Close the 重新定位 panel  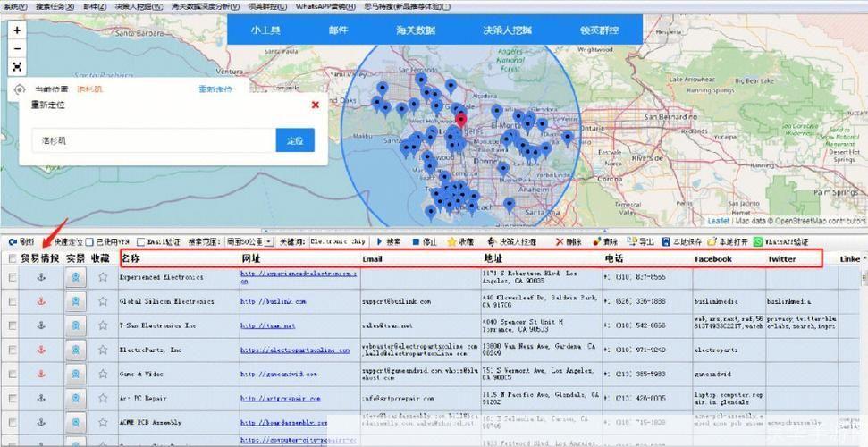click(315, 105)
